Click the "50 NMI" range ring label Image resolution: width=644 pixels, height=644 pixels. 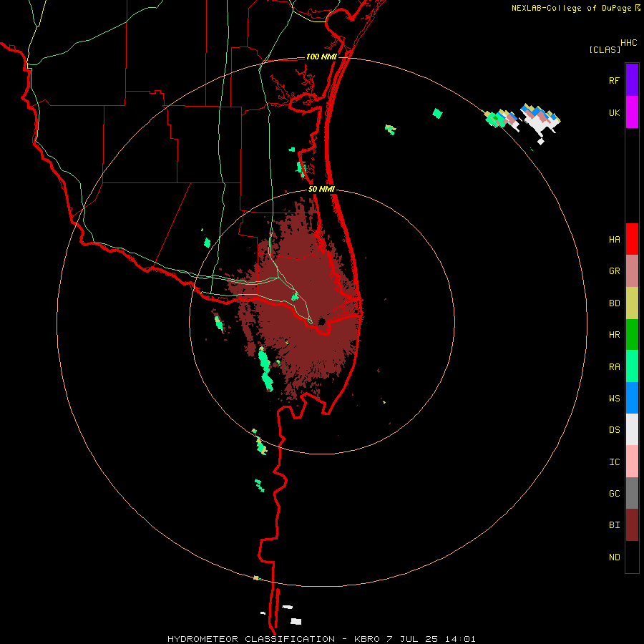[x=321, y=189]
